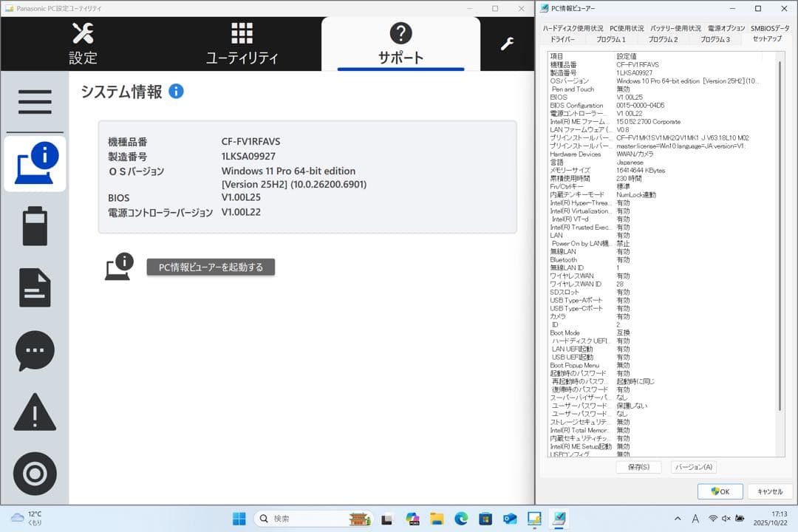The height and width of the screenshot is (532, 798).
Task: Open the wrench icon at top right
Action: tap(507, 44)
